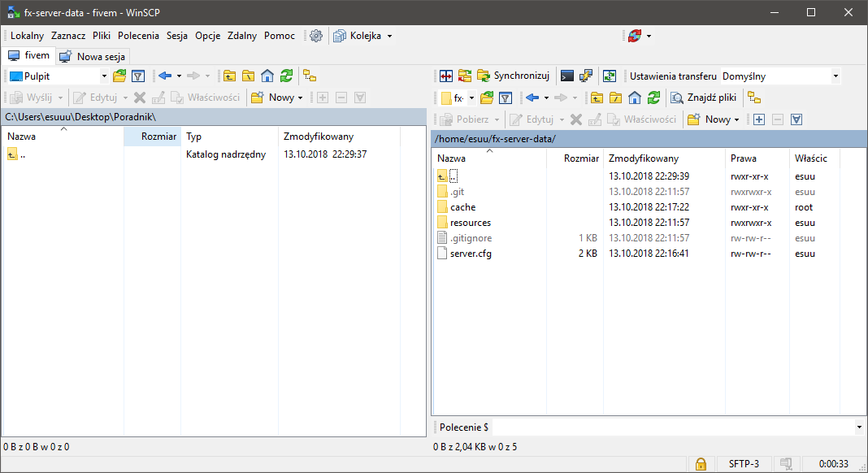Refresh the local Pulpit panel
Viewport: 868px width, 473px height.
(x=286, y=76)
